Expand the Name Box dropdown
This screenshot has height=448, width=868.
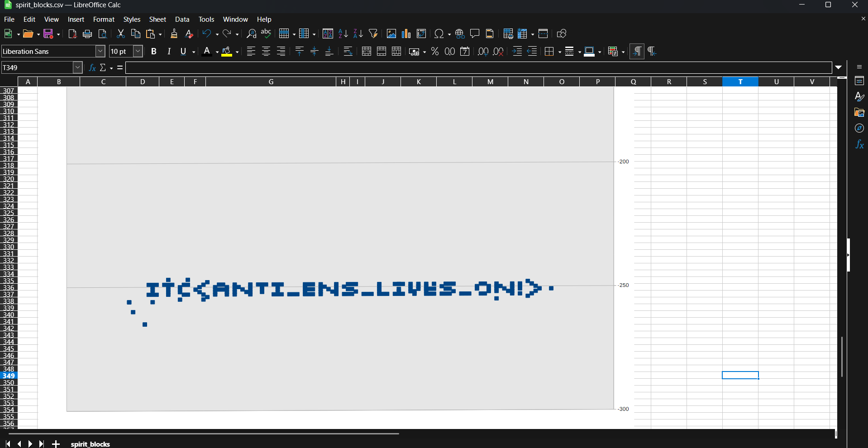point(77,67)
